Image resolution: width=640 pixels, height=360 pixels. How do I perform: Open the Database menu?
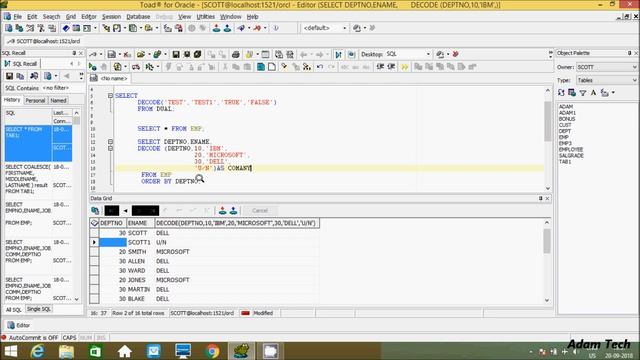point(138,17)
